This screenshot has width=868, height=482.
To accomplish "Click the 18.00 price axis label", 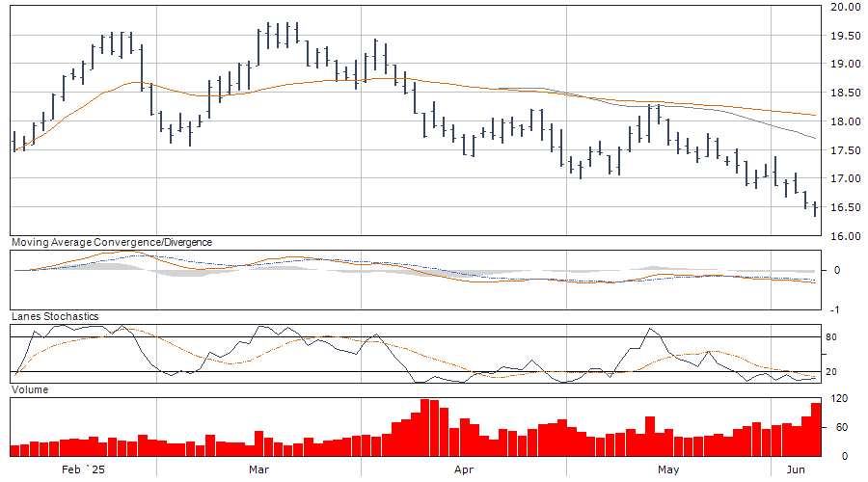I will tap(846, 122).
